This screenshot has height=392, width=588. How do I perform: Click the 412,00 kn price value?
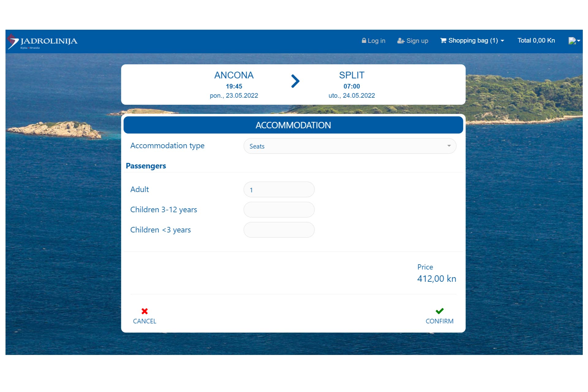436,279
